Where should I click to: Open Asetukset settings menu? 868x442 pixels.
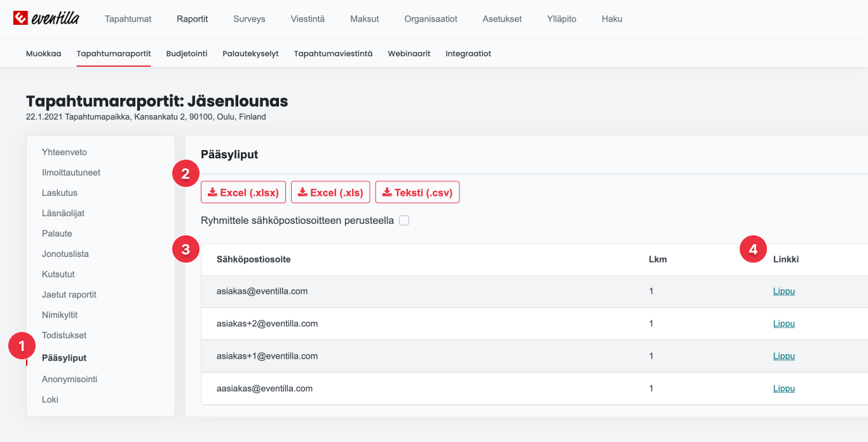pyautogui.click(x=502, y=19)
